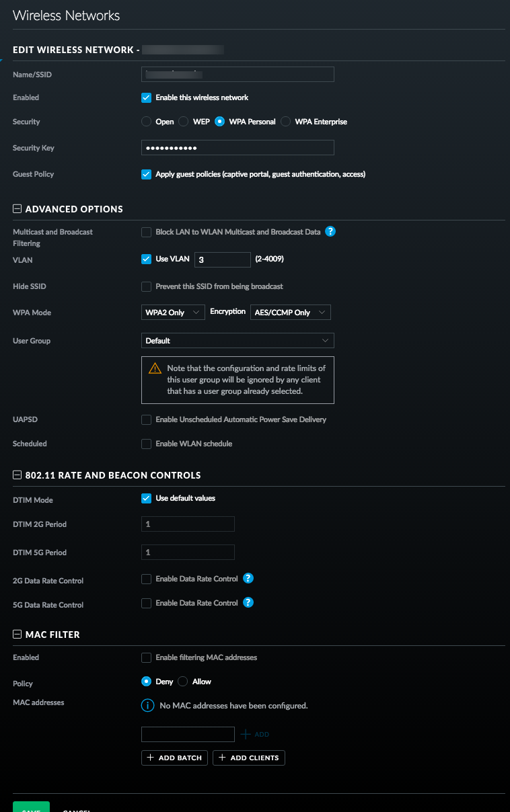510x812 pixels.
Task: Click the info icon near MAC addresses message
Action: click(147, 706)
